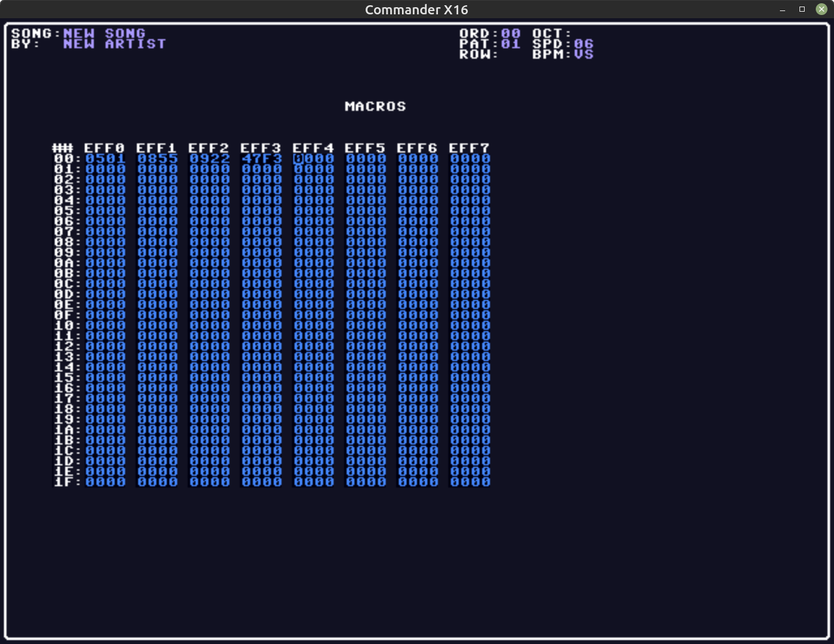
Task: Select the PAT value 01
Action: click(x=511, y=44)
